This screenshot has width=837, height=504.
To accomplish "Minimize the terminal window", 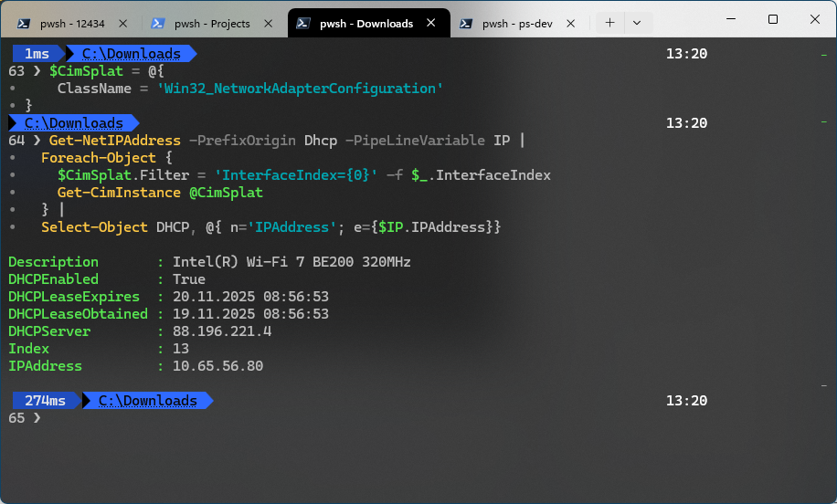I will tap(730, 19).
